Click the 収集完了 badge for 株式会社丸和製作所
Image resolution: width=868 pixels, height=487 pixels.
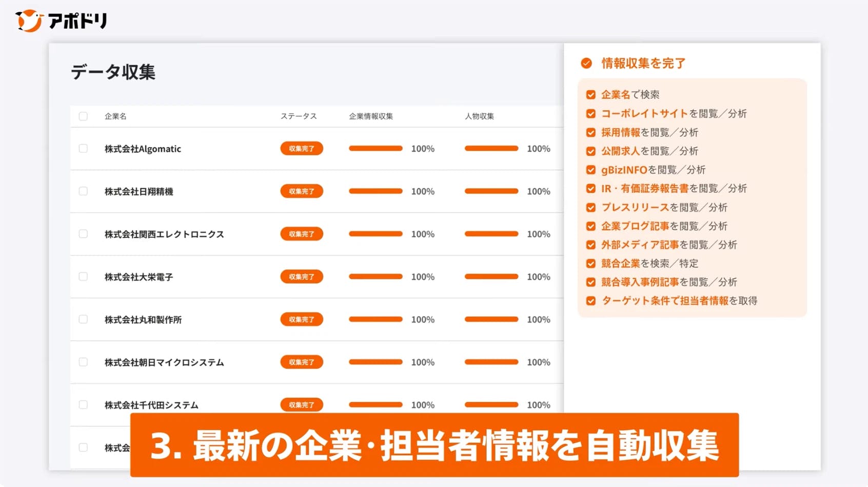tap(301, 319)
